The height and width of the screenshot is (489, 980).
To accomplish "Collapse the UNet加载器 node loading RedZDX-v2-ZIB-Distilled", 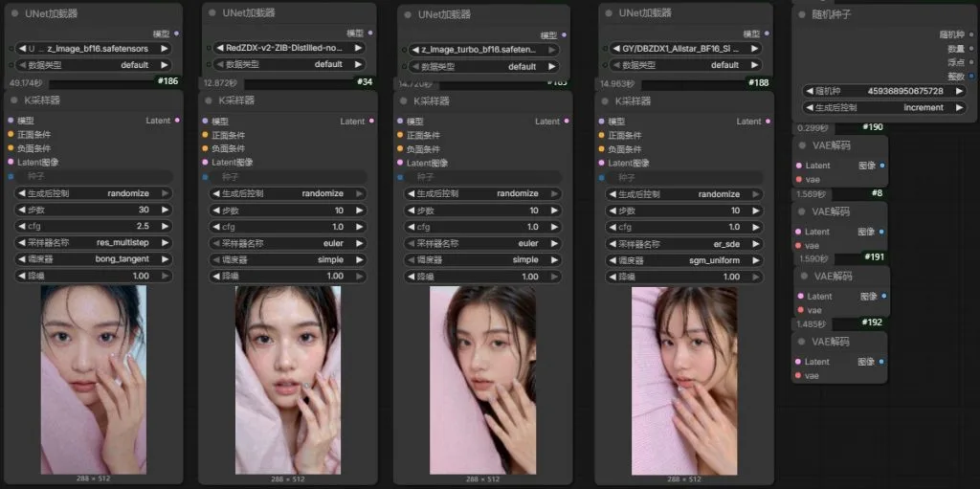I will [x=212, y=13].
